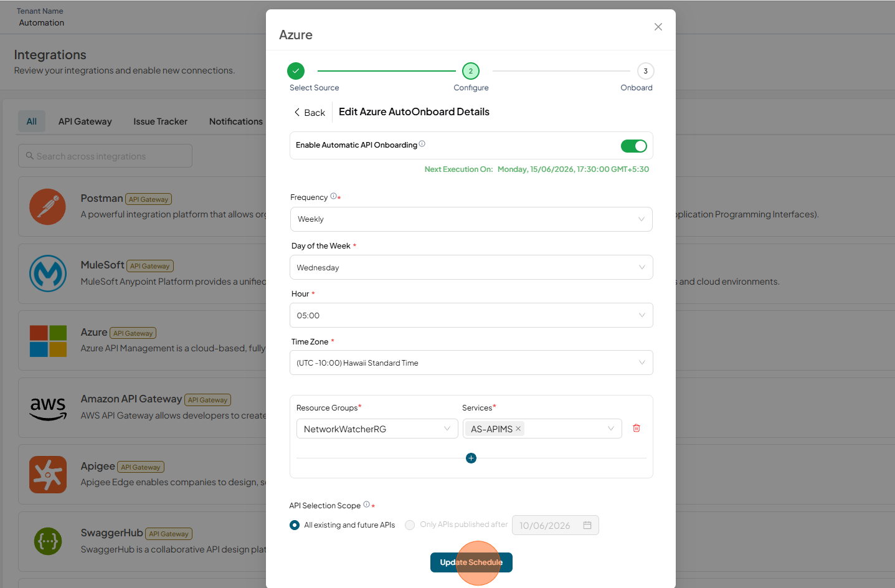Click the Search across integrations field
Screen dimensions: 895x588
(x=105, y=156)
